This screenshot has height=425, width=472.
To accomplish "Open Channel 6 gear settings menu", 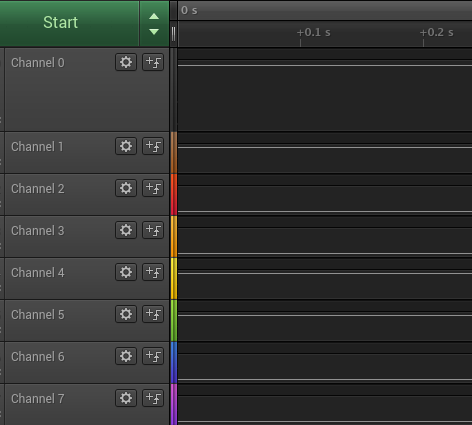I will click(126, 356).
